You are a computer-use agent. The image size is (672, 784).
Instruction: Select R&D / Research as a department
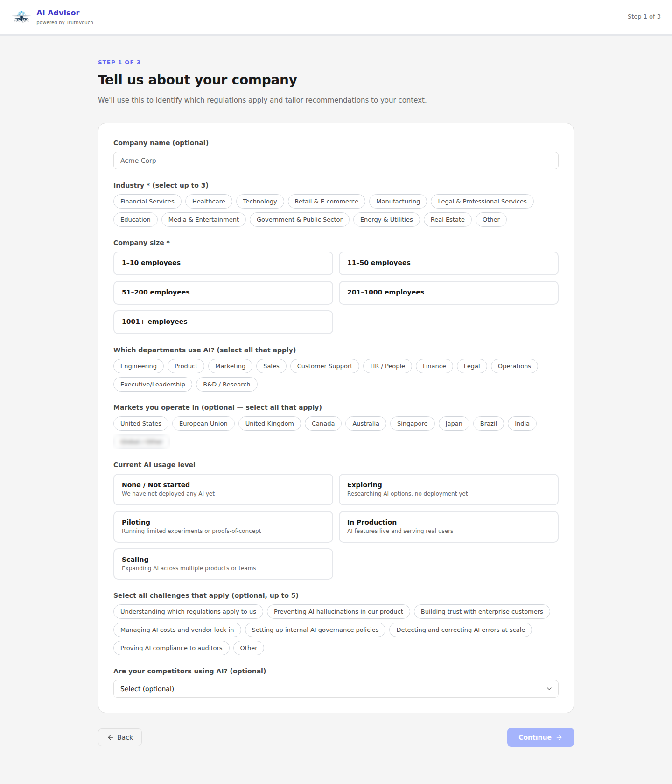coord(226,384)
